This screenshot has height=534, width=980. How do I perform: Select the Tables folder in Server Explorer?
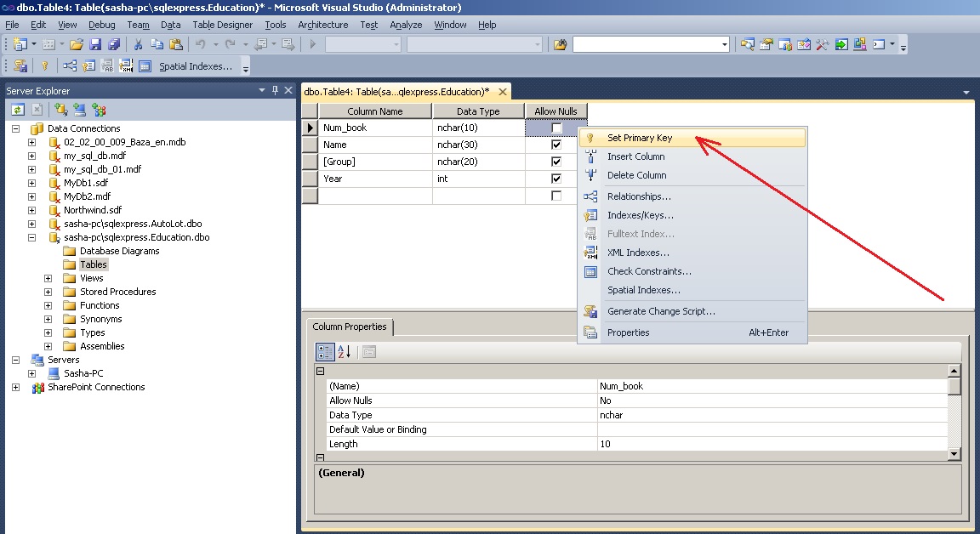pos(93,264)
